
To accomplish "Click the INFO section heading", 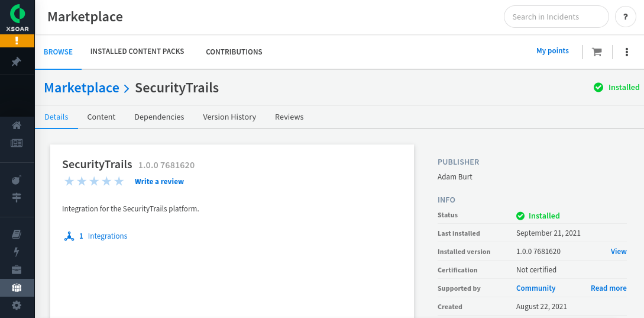I will pyautogui.click(x=446, y=200).
